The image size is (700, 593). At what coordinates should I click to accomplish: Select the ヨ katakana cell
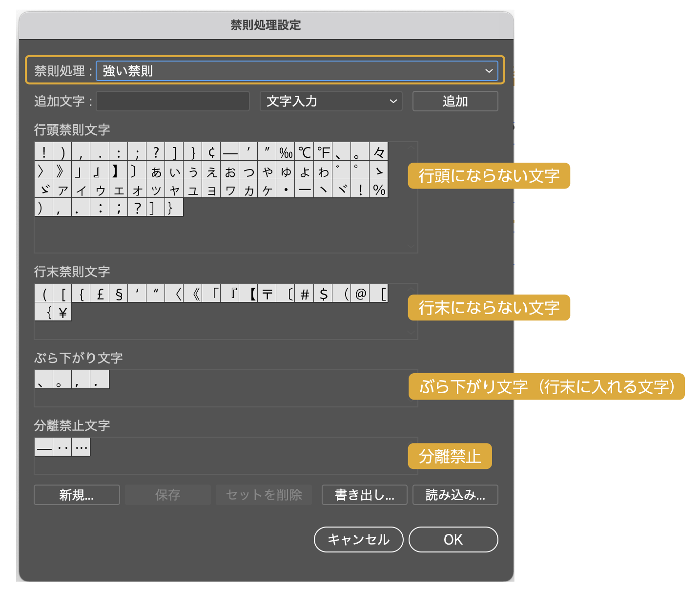(211, 189)
